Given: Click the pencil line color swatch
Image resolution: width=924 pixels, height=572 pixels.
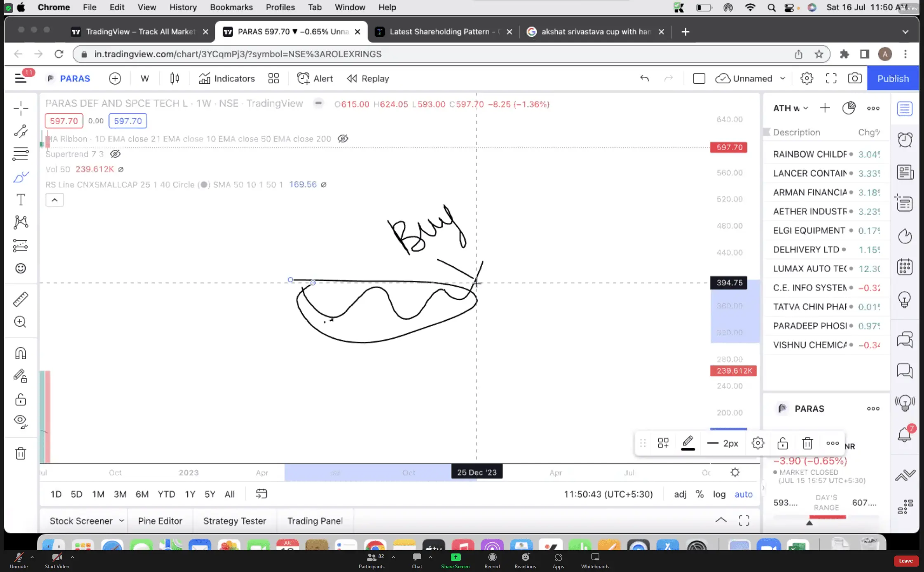Looking at the screenshot, I should tap(688, 443).
